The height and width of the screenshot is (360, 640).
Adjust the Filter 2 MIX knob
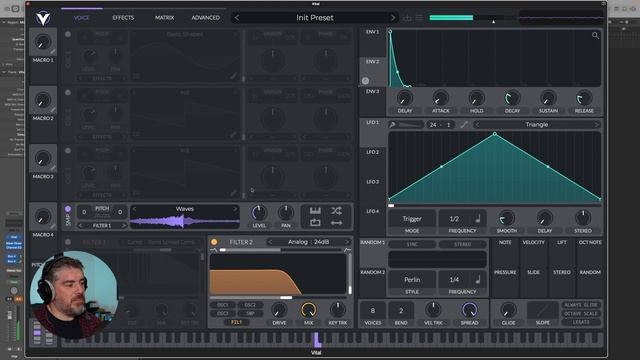[309, 310]
